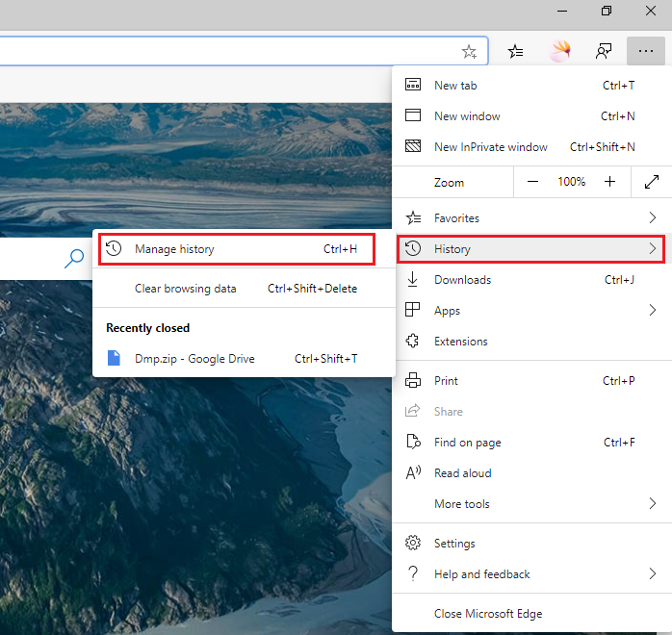
Task: Click the Settings gear icon
Action: click(413, 543)
